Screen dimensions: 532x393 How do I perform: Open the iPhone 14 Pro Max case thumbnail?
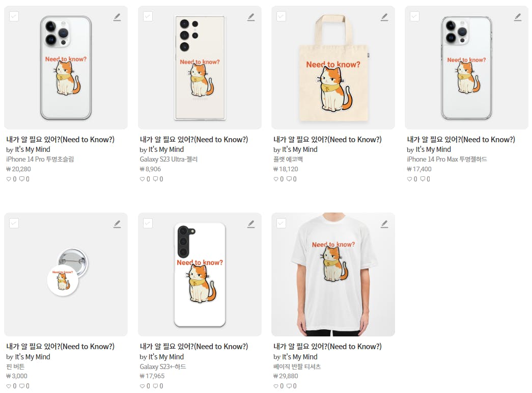click(466, 67)
